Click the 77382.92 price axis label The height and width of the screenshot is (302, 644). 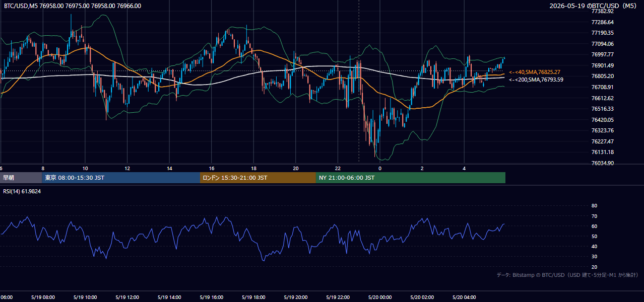tap(603, 11)
